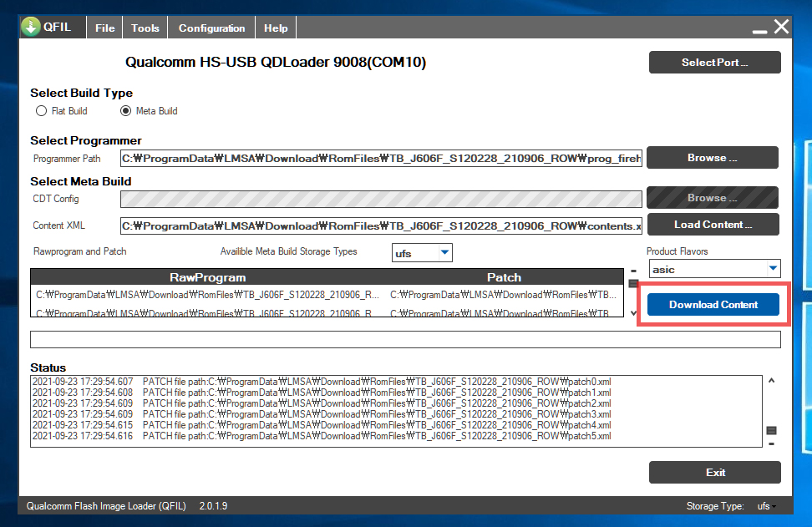This screenshot has height=527, width=812.
Task: Click the Select Port button
Action: tap(714, 62)
